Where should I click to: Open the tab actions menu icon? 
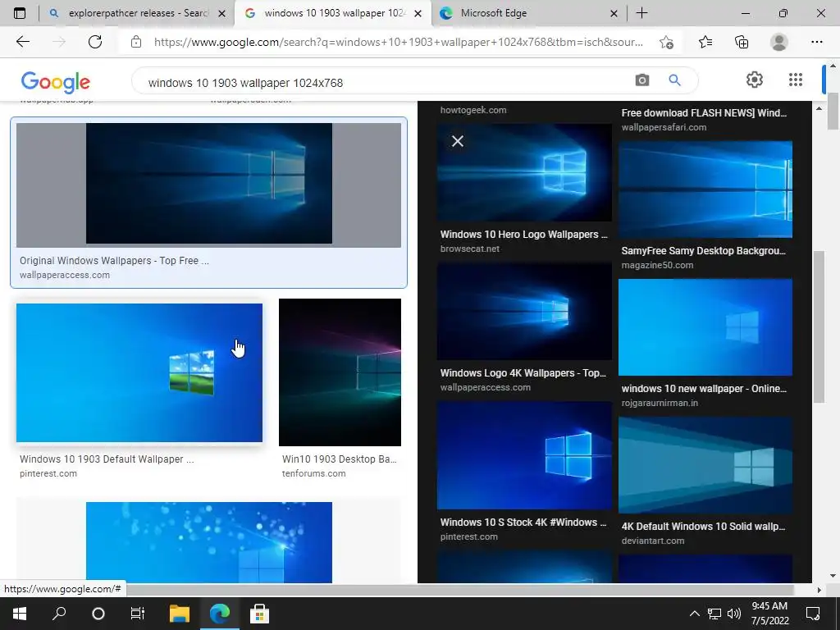(x=20, y=13)
